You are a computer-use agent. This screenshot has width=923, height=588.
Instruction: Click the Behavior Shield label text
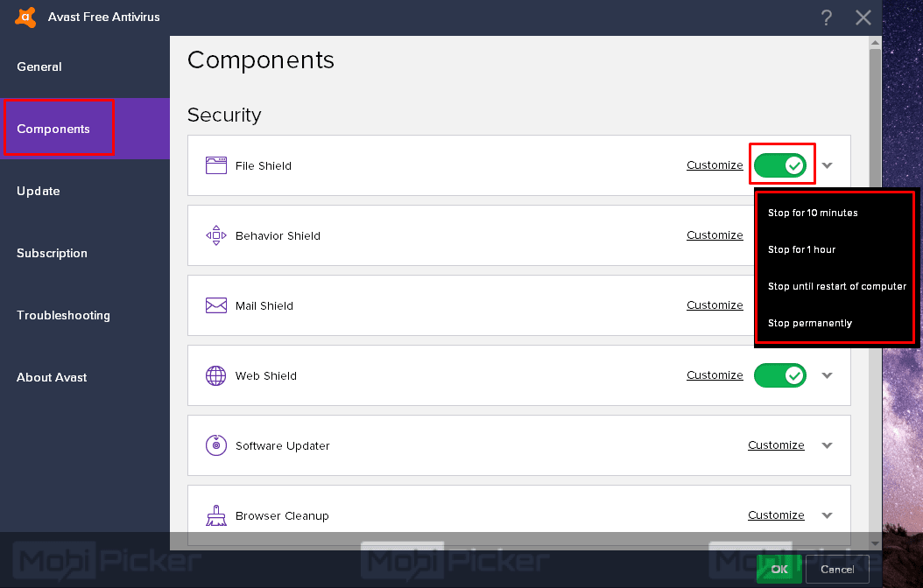tap(278, 235)
